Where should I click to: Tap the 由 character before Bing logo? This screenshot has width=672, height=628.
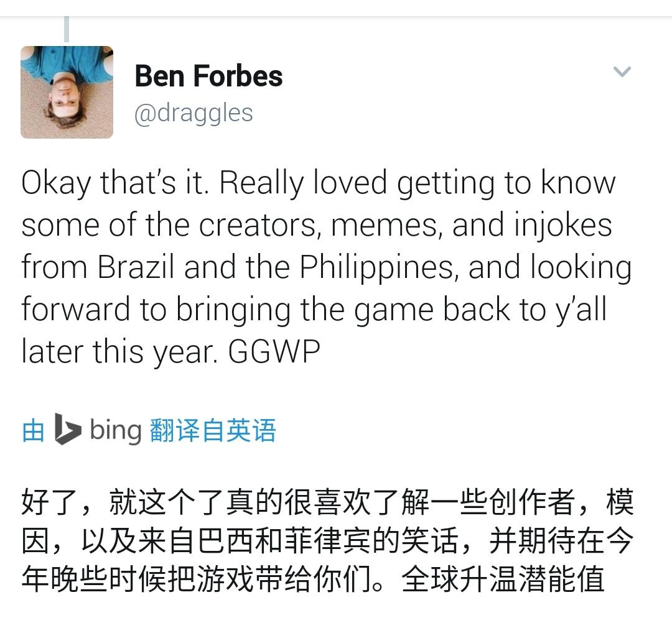33,430
